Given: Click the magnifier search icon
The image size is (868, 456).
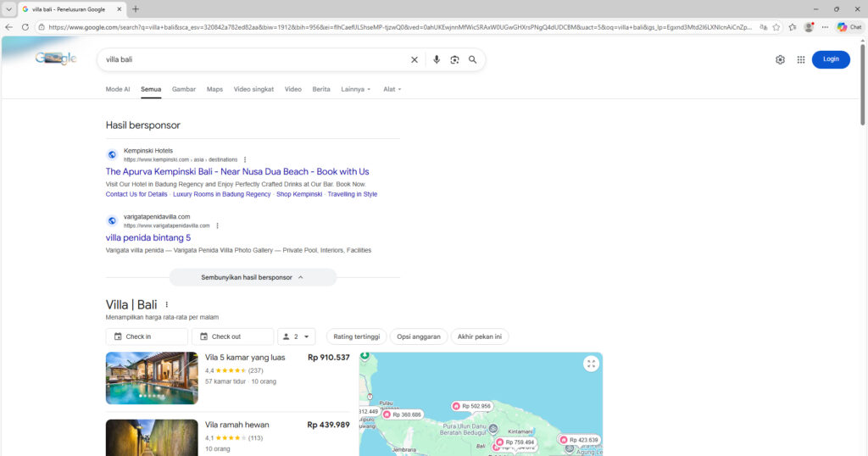Looking at the screenshot, I should click(x=473, y=60).
